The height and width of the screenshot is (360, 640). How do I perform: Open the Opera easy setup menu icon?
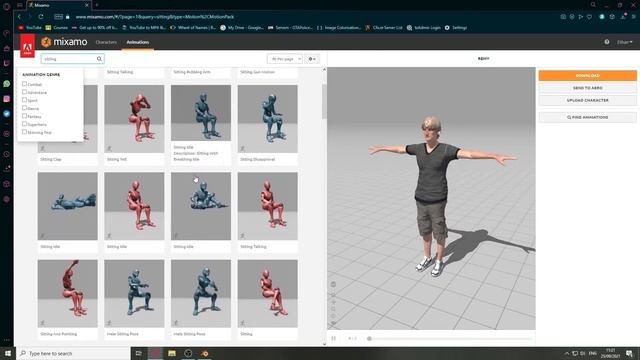[633, 17]
